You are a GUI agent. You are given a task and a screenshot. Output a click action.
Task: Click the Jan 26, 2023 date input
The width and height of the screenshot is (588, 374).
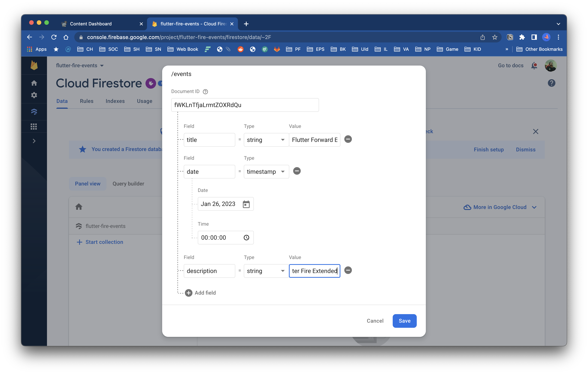pyautogui.click(x=225, y=204)
